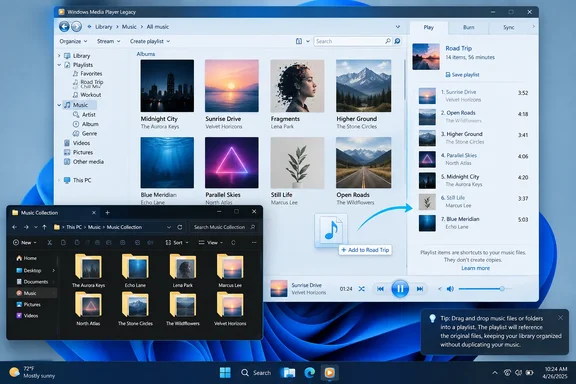Switch to the Burn tab
The image size is (576, 384).
468,27
